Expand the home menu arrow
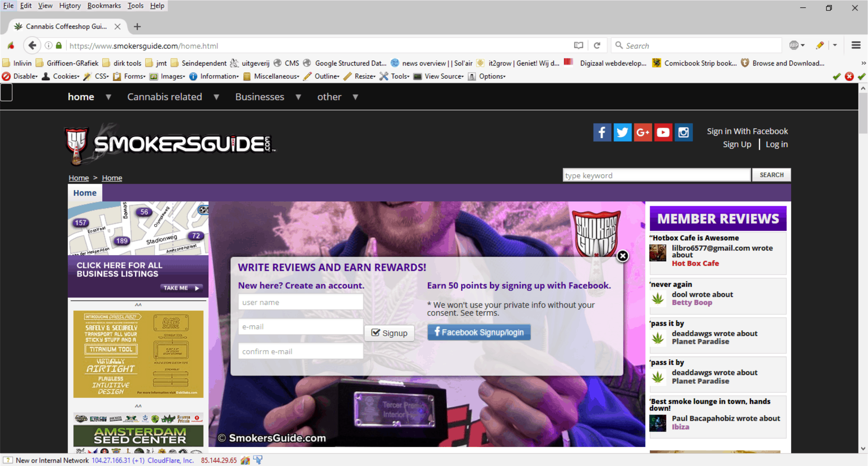The width and height of the screenshot is (868, 466). [108, 97]
